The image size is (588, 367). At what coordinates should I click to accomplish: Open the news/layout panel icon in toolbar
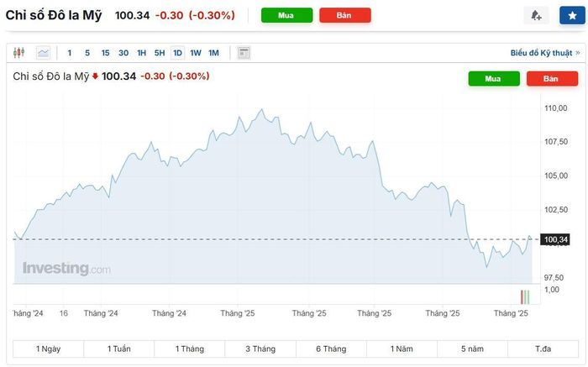[x=244, y=53]
